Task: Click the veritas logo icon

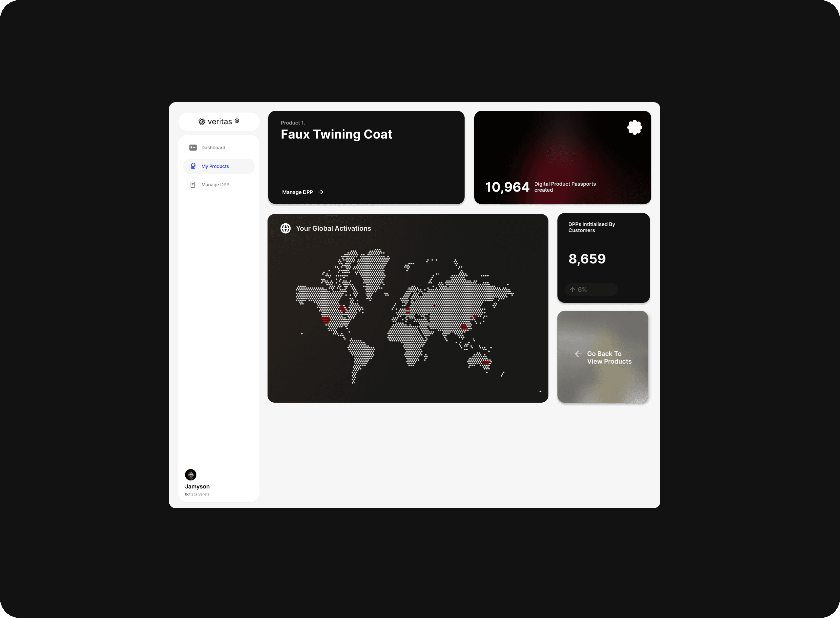Action: click(x=202, y=122)
